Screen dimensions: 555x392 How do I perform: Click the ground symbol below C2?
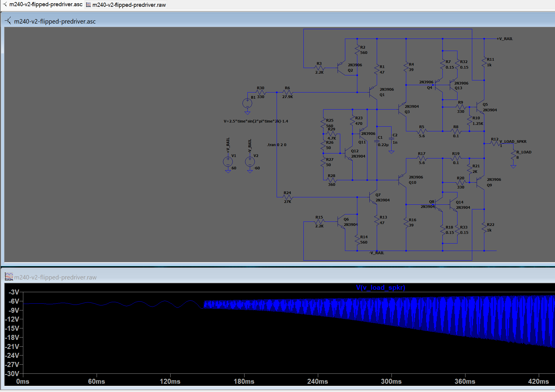point(392,152)
